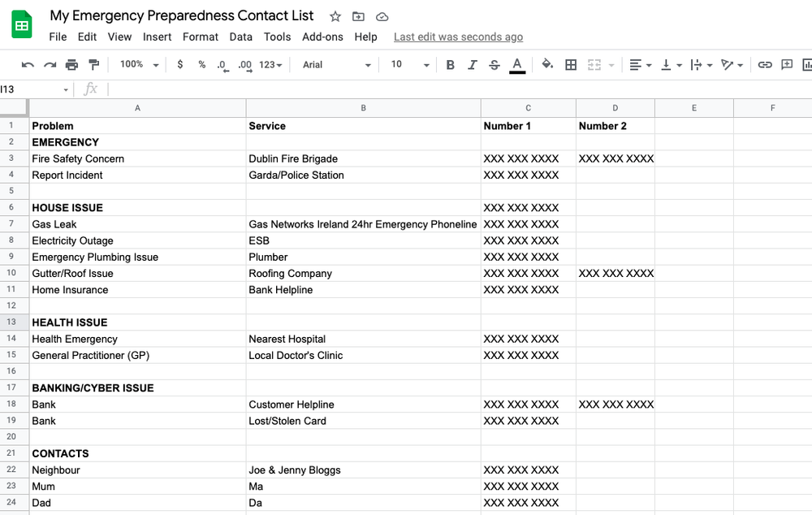The width and height of the screenshot is (812, 515).
Task: Open the View menu
Action: tap(119, 37)
